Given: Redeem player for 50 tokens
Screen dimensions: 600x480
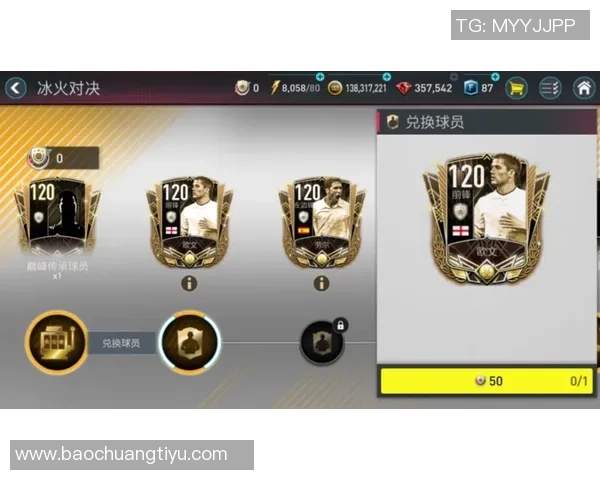Looking at the screenshot, I should tap(487, 381).
